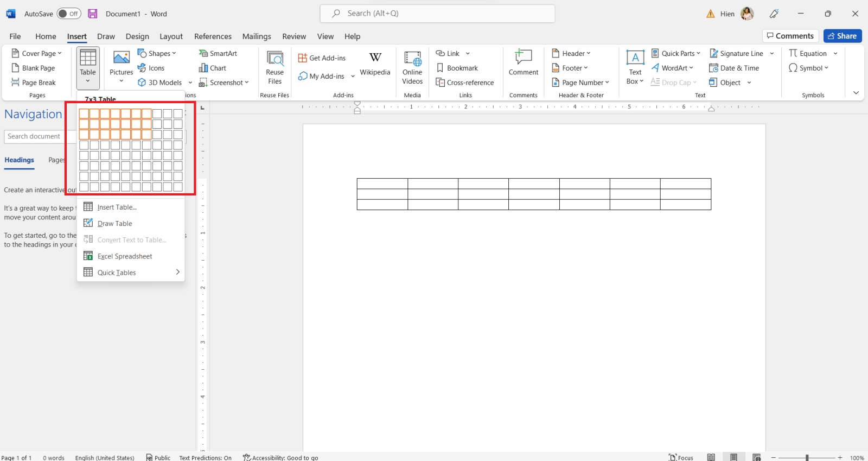Insert a Chart from the ribbon
Image resolution: width=868 pixels, height=461 pixels.
click(x=213, y=68)
